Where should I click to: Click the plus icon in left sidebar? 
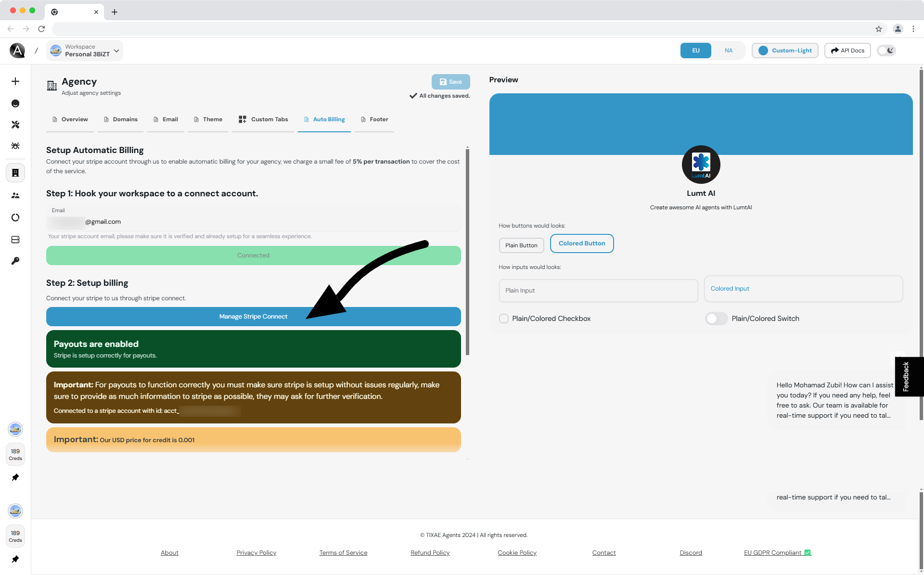[x=15, y=81]
